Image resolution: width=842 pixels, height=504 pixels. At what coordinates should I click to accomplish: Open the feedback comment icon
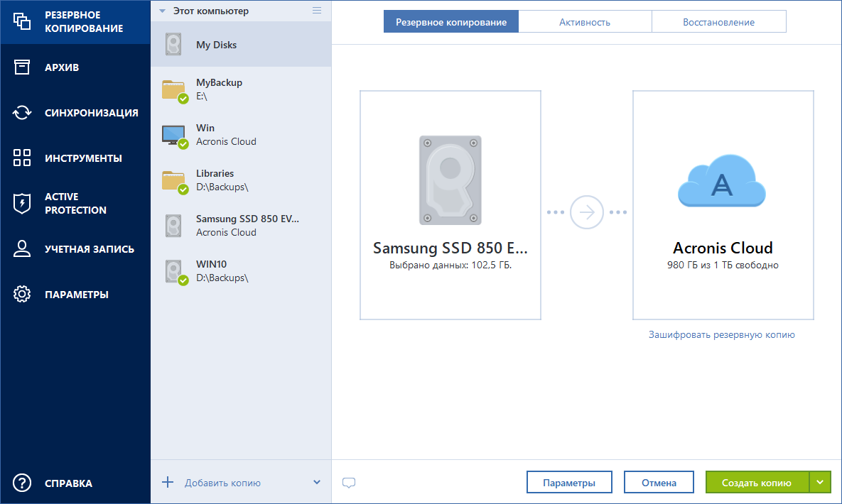pos(349,482)
